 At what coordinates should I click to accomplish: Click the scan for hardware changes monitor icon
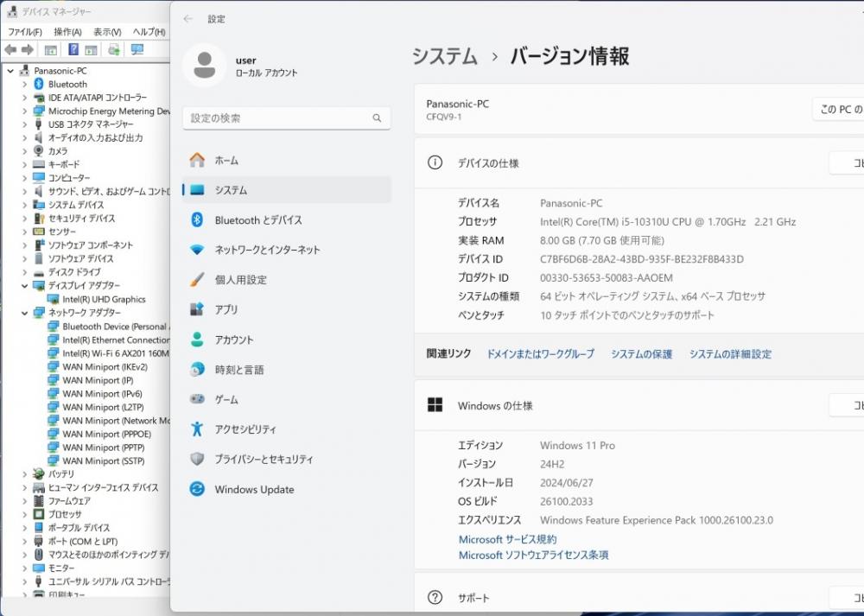137,50
